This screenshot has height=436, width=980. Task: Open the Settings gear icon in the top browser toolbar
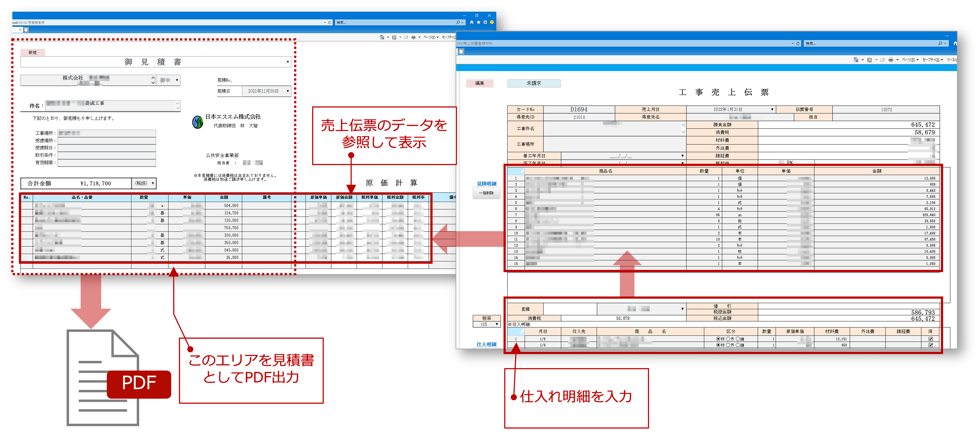[485, 22]
